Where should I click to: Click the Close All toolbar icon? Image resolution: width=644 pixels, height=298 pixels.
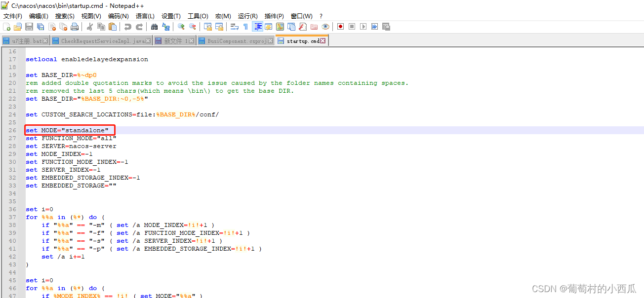coord(63,27)
